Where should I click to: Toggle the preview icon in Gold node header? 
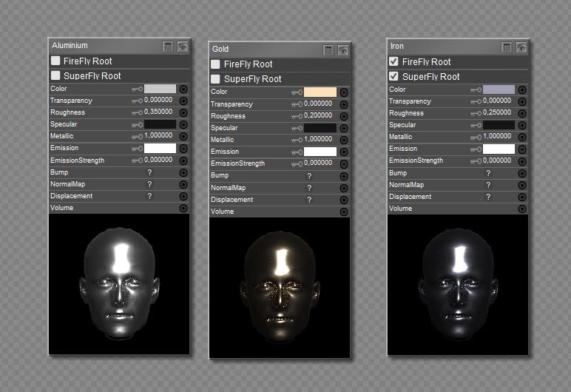(x=343, y=50)
